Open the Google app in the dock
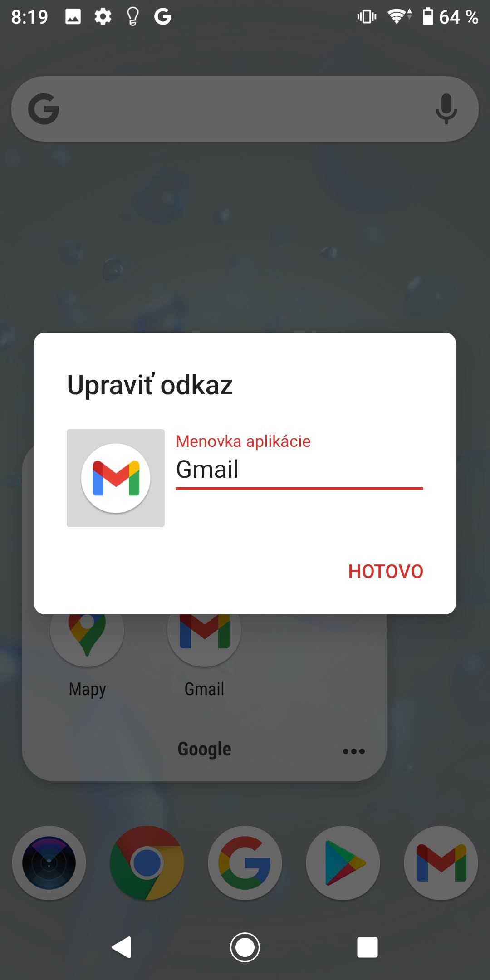This screenshot has height=980, width=490. (245, 862)
